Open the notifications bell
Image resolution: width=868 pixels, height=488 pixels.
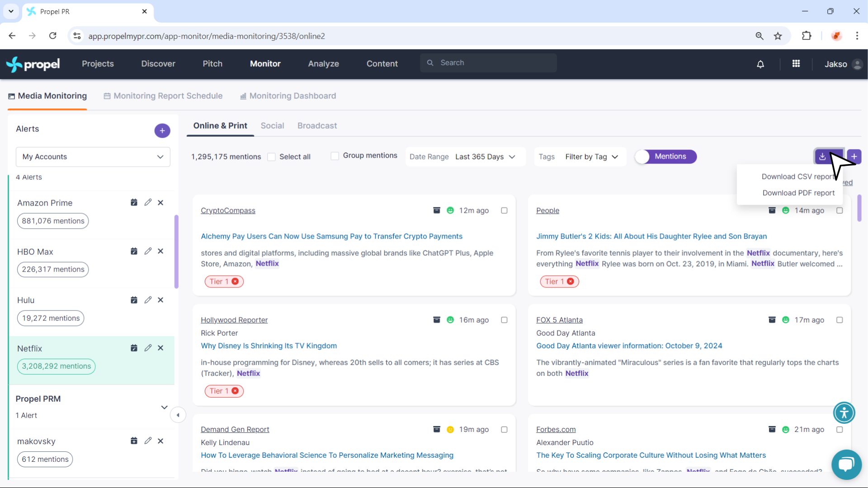coord(760,64)
